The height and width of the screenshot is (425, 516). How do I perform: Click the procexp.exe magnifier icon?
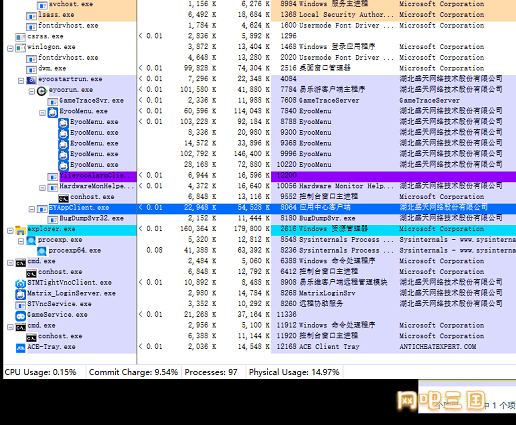click(x=31, y=241)
